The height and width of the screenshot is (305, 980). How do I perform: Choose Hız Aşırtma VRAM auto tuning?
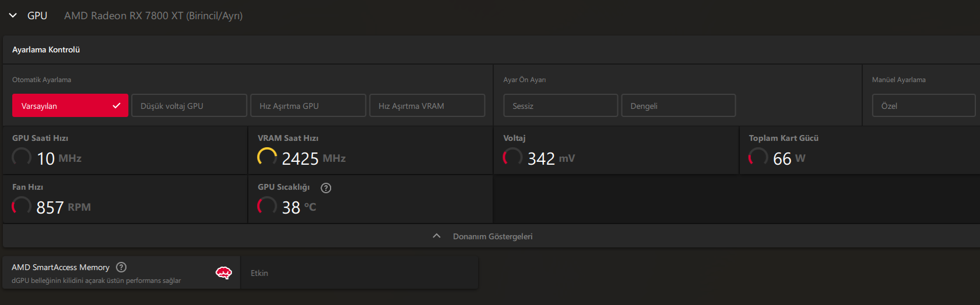tap(427, 106)
